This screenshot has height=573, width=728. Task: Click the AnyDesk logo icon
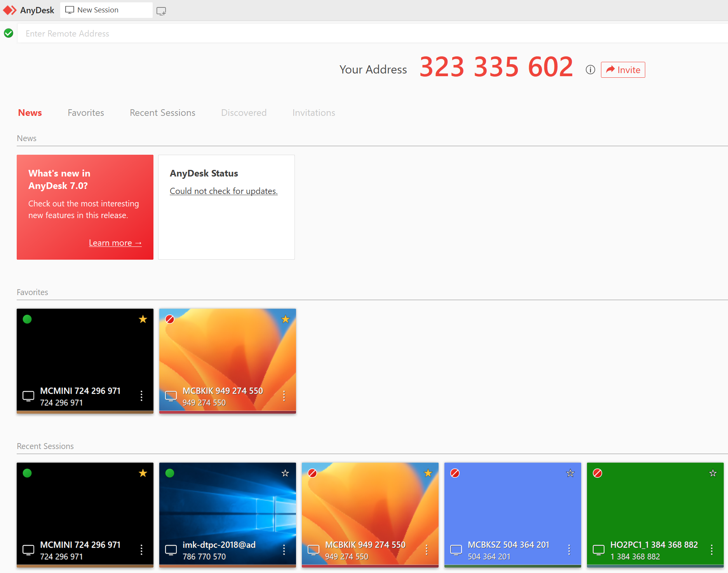[10, 10]
